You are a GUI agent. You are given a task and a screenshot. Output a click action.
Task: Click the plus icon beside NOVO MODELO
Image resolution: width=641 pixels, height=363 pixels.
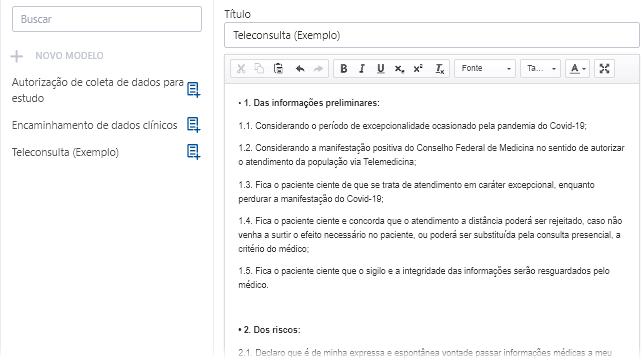pos(17,56)
